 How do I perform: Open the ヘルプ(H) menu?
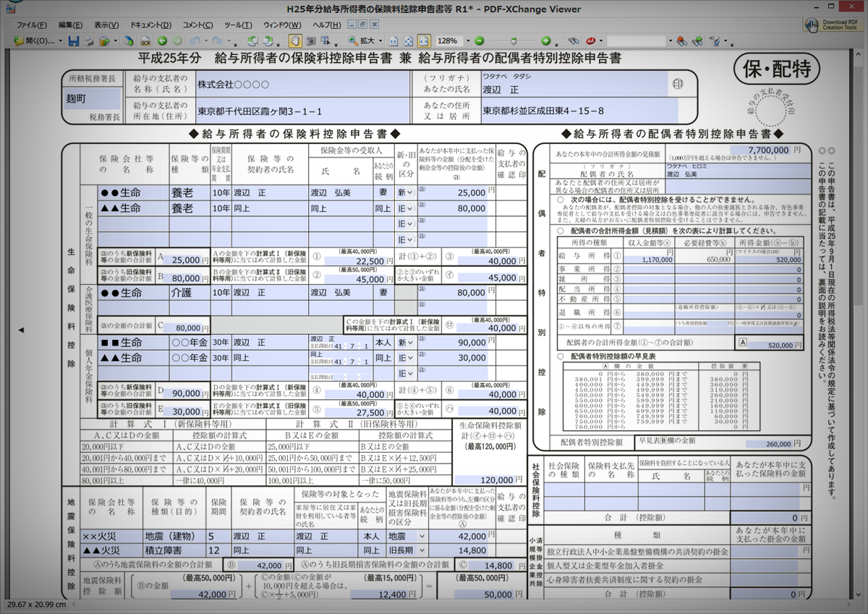click(327, 25)
